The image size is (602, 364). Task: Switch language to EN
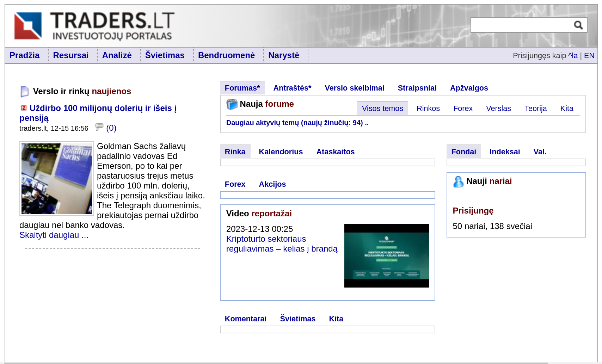coord(589,56)
